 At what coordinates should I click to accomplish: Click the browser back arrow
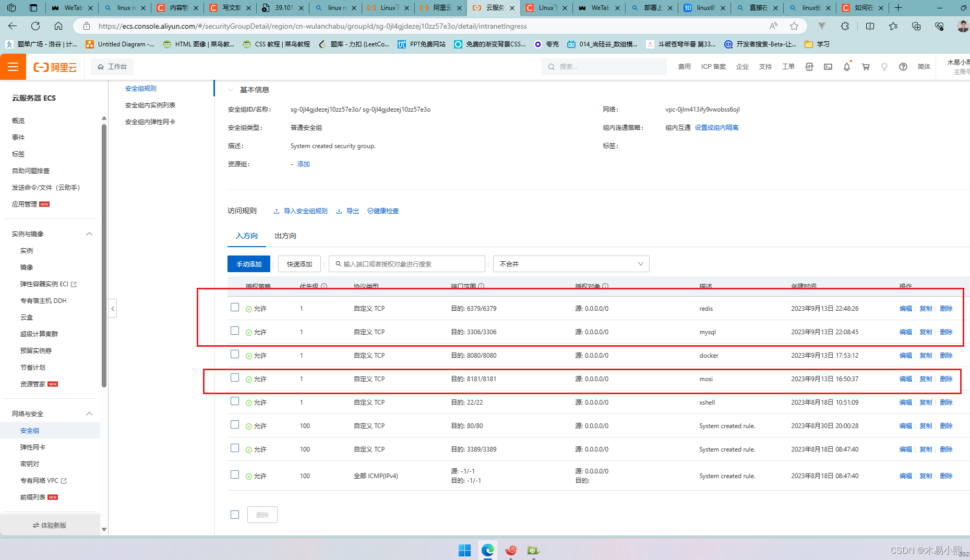tap(13, 26)
